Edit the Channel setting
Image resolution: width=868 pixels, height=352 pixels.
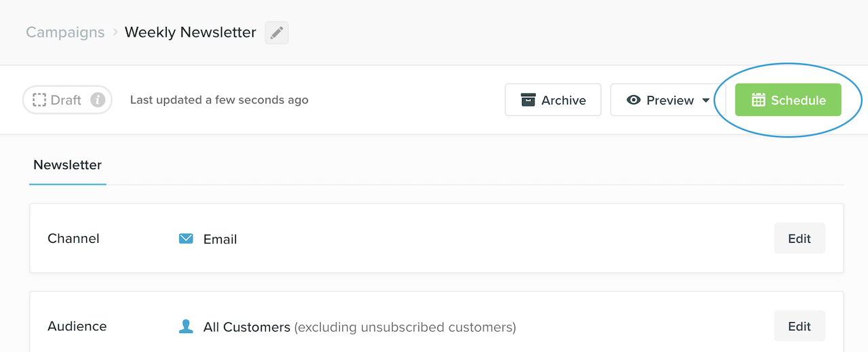800,239
